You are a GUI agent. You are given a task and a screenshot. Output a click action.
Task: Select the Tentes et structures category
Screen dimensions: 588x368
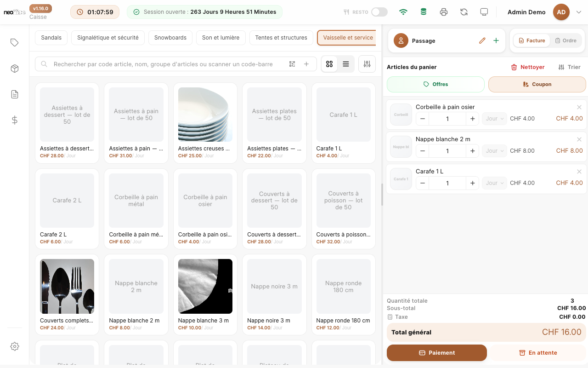pyautogui.click(x=281, y=38)
